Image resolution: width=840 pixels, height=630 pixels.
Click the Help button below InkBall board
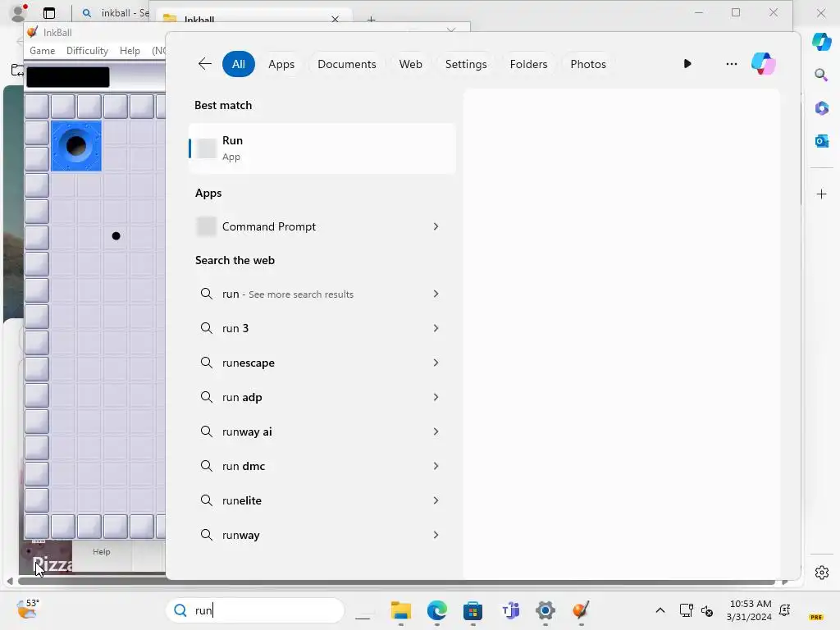pyautogui.click(x=101, y=552)
